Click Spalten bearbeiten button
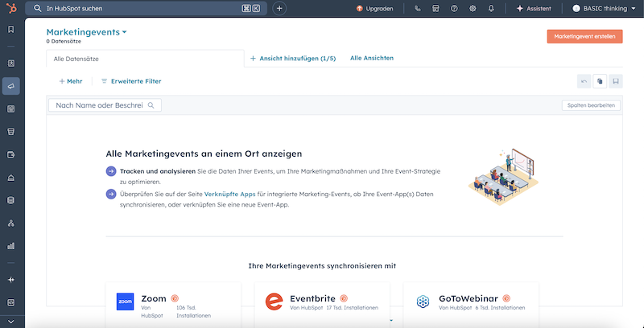644x328 pixels. point(592,105)
